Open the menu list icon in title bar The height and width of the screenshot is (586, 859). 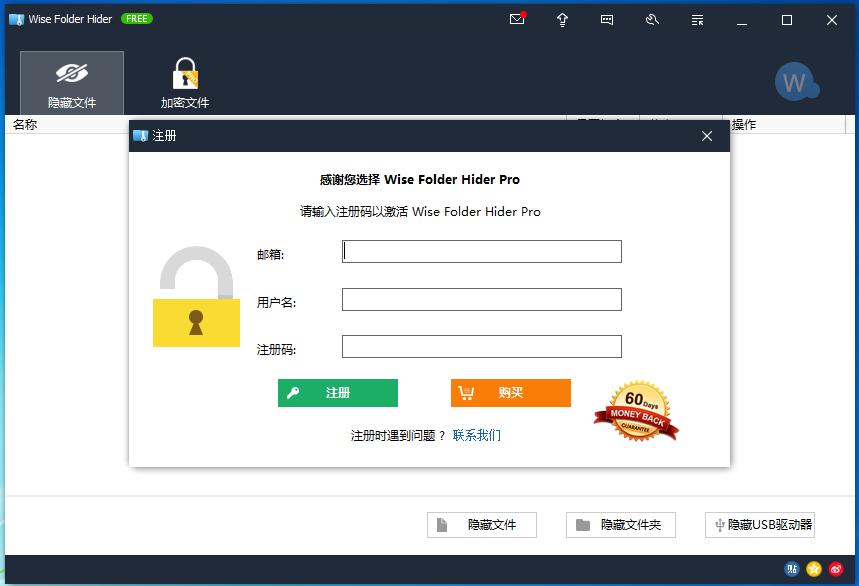697,20
